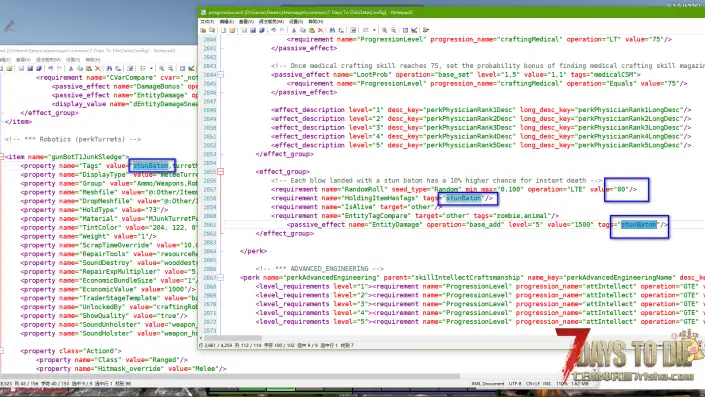Open 帮助(H) menu in front Notepad2 window

(316, 21)
